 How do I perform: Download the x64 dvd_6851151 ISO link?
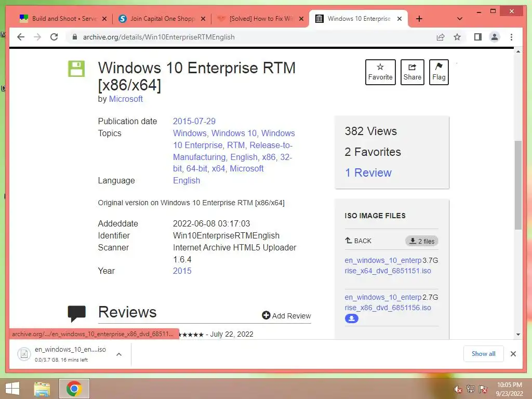pyautogui.click(x=388, y=265)
